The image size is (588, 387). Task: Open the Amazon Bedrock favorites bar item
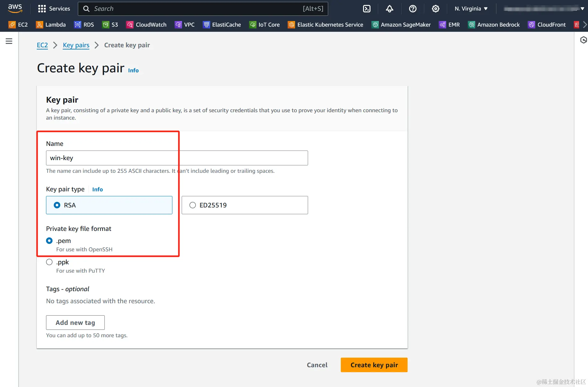click(x=494, y=25)
